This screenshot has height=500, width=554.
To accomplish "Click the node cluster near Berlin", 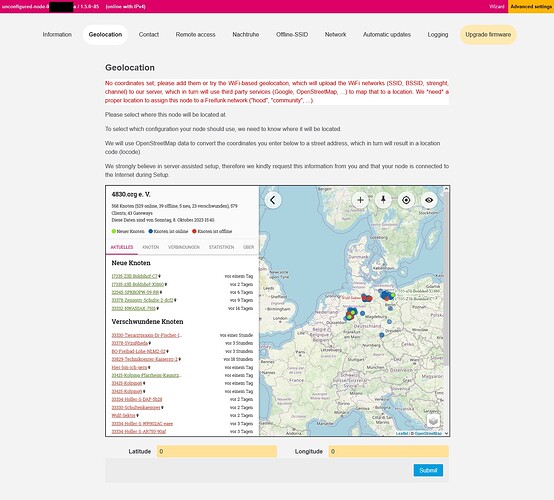I will pos(386,295).
